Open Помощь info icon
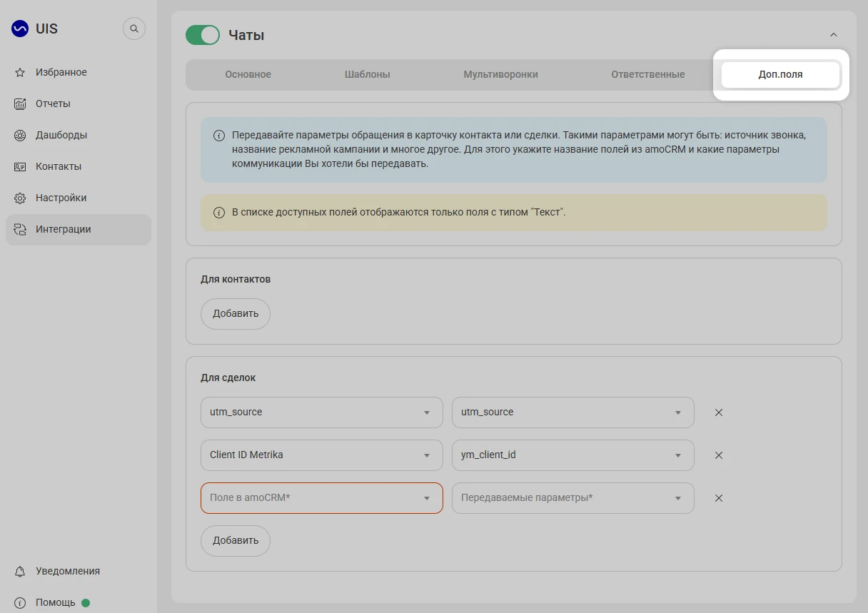Screen dimensions: 868x613 point(20,602)
